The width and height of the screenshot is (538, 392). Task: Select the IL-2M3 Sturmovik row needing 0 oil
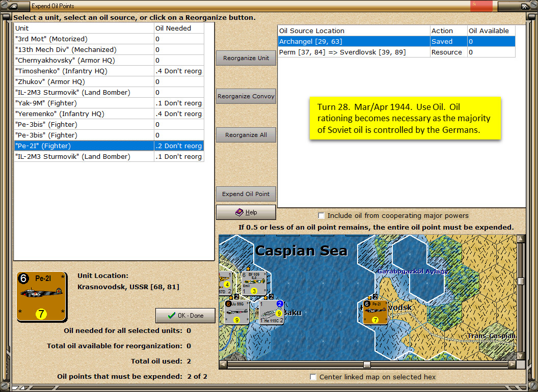[x=109, y=93]
